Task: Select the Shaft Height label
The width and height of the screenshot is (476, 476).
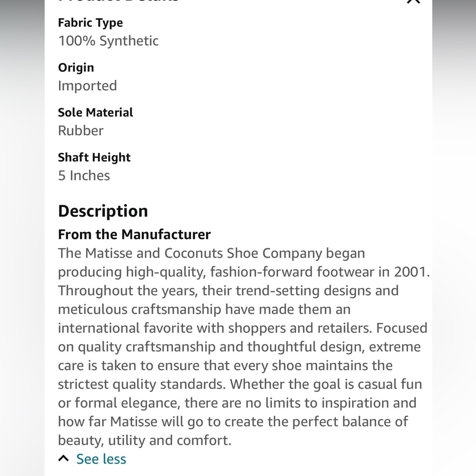Action: [94, 158]
